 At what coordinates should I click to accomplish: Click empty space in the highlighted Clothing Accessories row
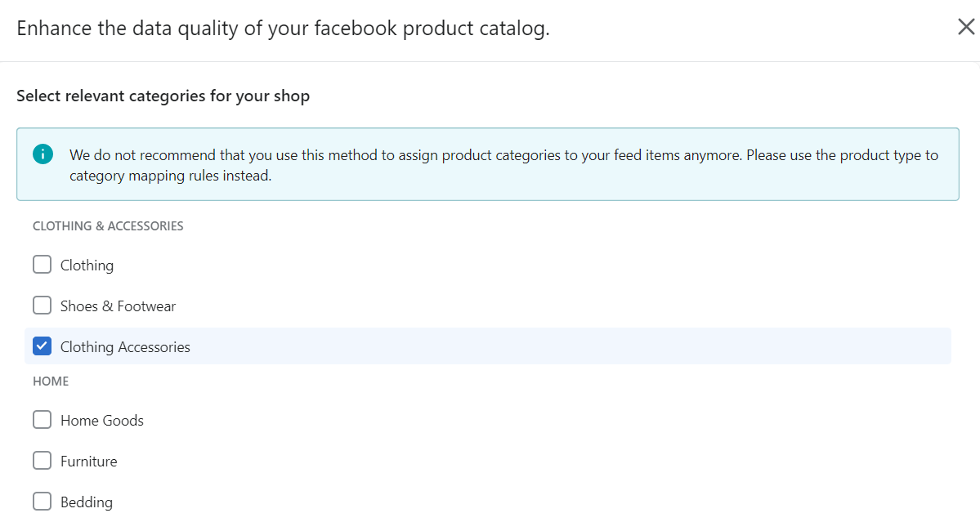572,346
